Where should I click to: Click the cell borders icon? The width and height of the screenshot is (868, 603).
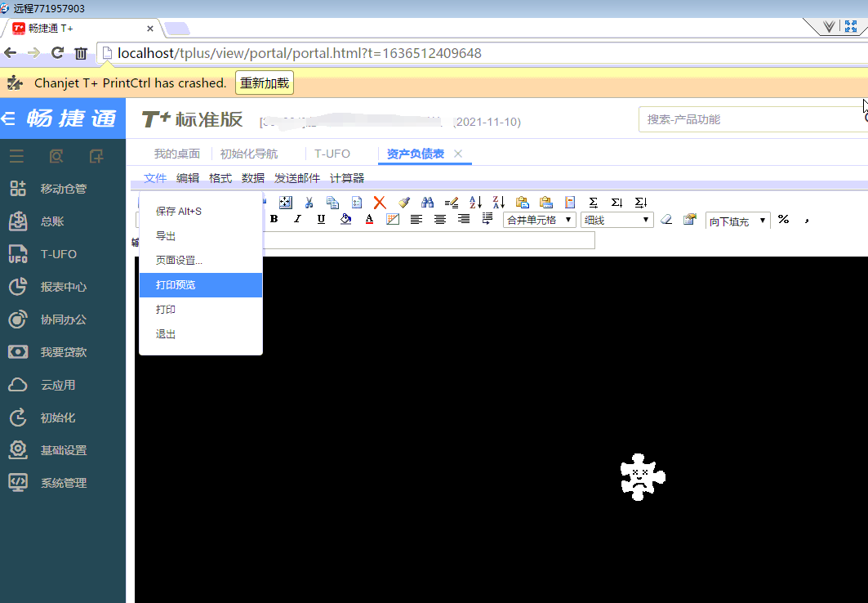[393, 219]
